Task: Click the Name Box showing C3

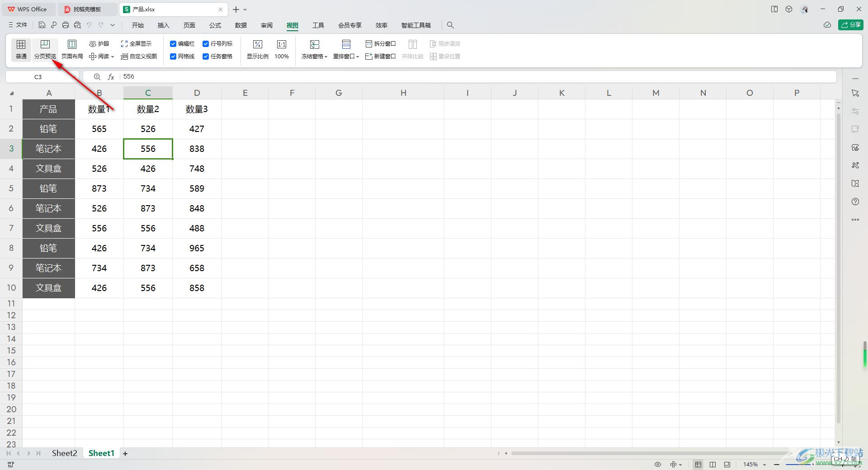Action: (38, 77)
